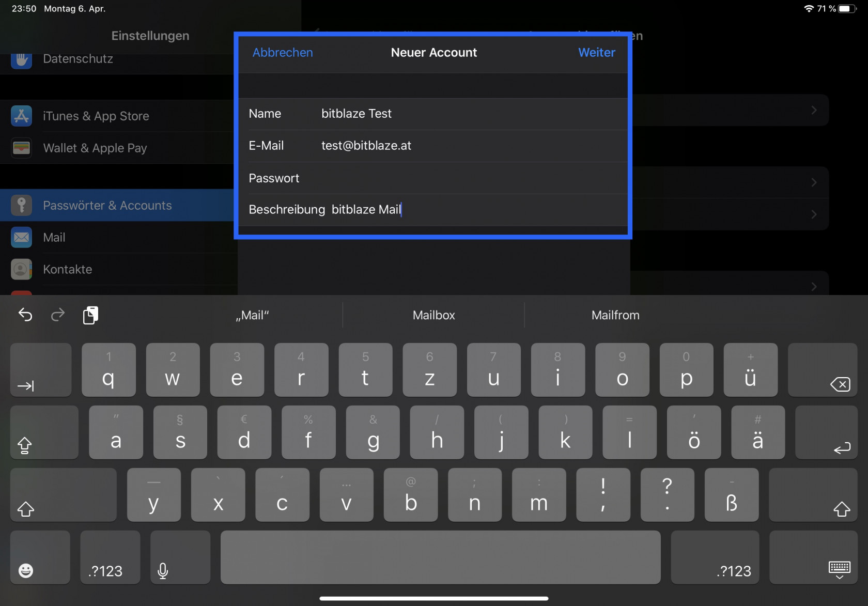868x606 pixels.
Task: Tap the Wallet & Apple Pay icon
Action: tap(21, 148)
